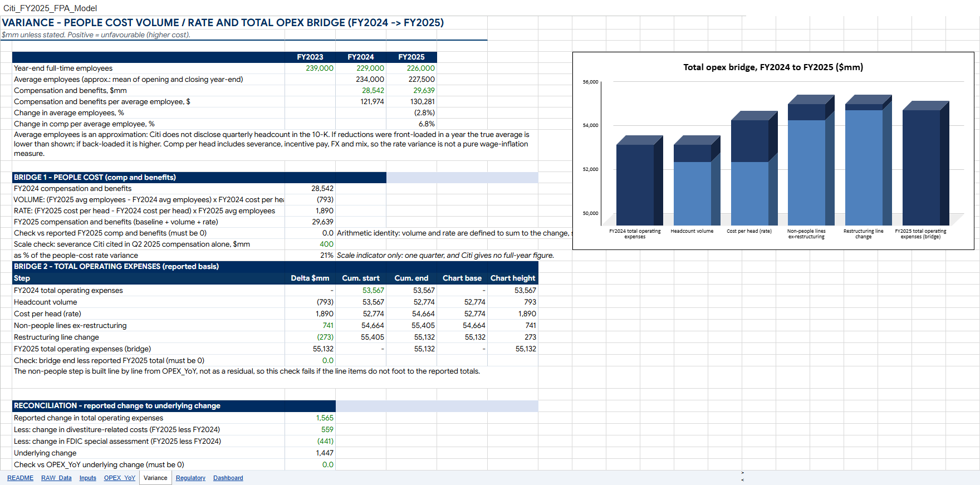Click the 29,639 compensation cell under FY2025
Viewport: 980px width, 485px height.
(x=424, y=90)
